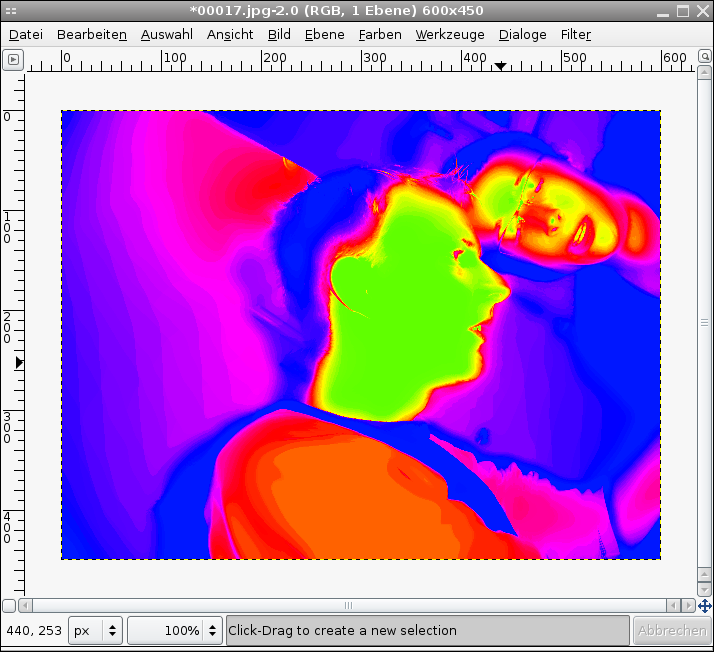Click the vertical scrollbar down arrow
This screenshot has width=714, height=652.
coord(704,589)
